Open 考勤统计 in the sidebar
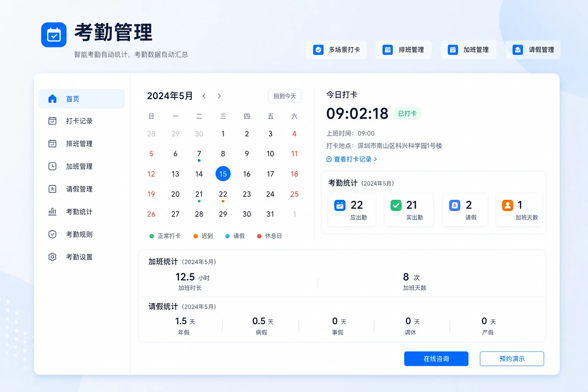The height and width of the screenshot is (392, 588). [82, 211]
